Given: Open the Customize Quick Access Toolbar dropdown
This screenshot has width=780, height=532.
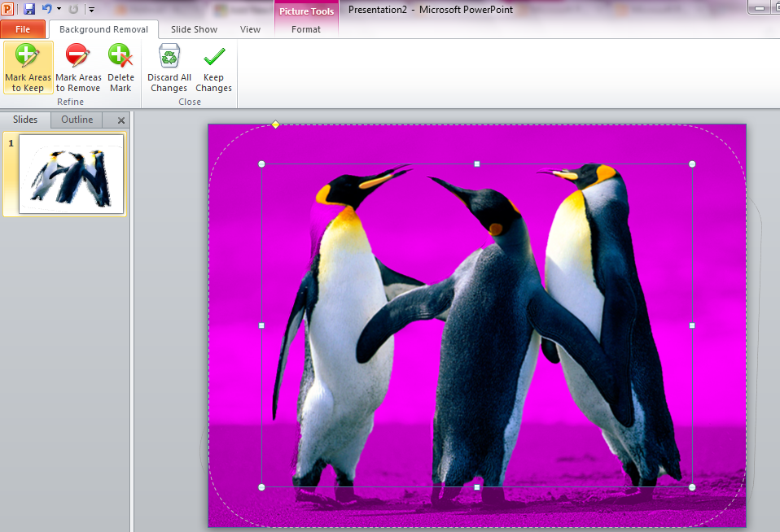Looking at the screenshot, I should coord(91,10).
